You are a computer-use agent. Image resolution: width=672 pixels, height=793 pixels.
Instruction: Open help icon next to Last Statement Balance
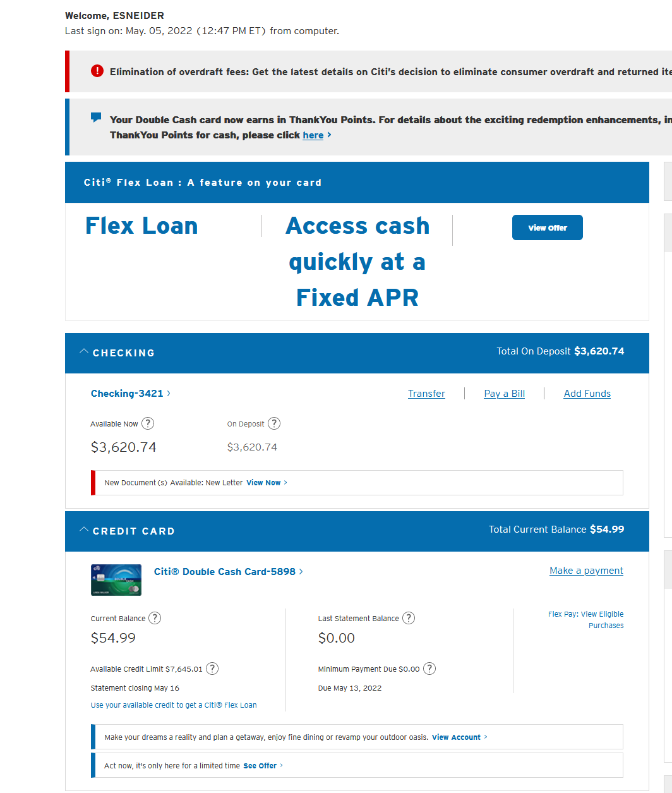click(x=409, y=618)
